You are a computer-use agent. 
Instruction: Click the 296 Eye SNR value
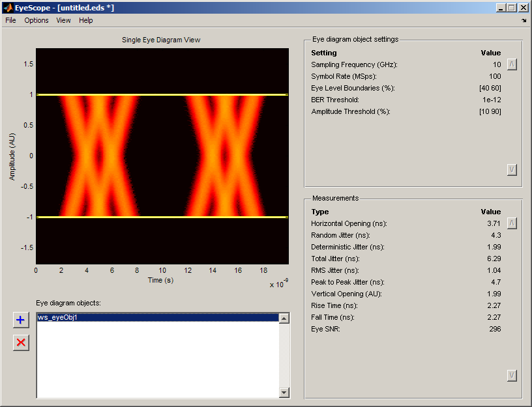pyautogui.click(x=495, y=329)
